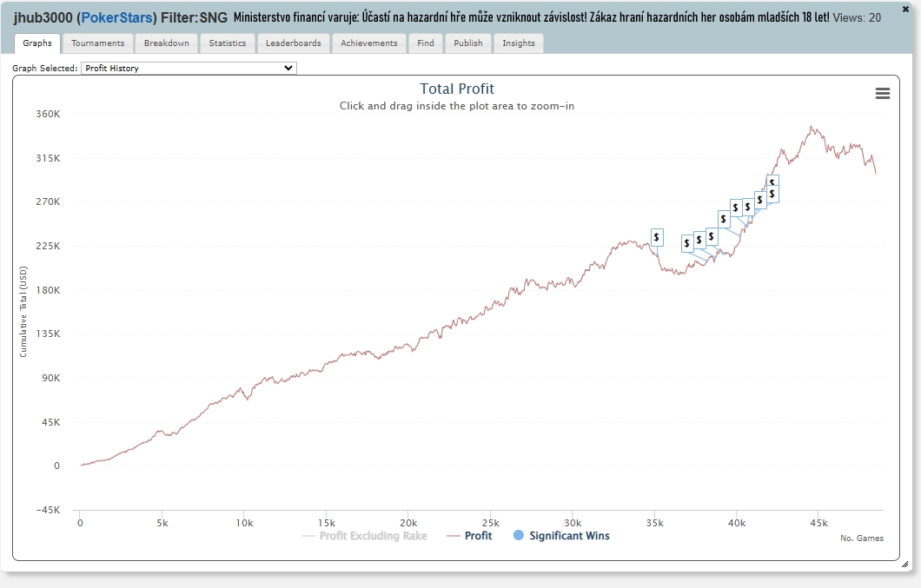921x588 pixels.
Task: Click the resize grip at panel corner
Action: coord(904,564)
